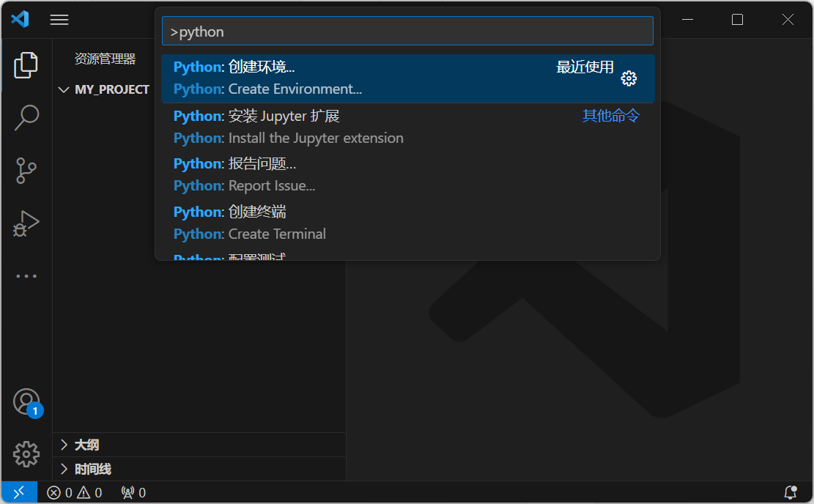Open the Run and Debug view

point(26,223)
